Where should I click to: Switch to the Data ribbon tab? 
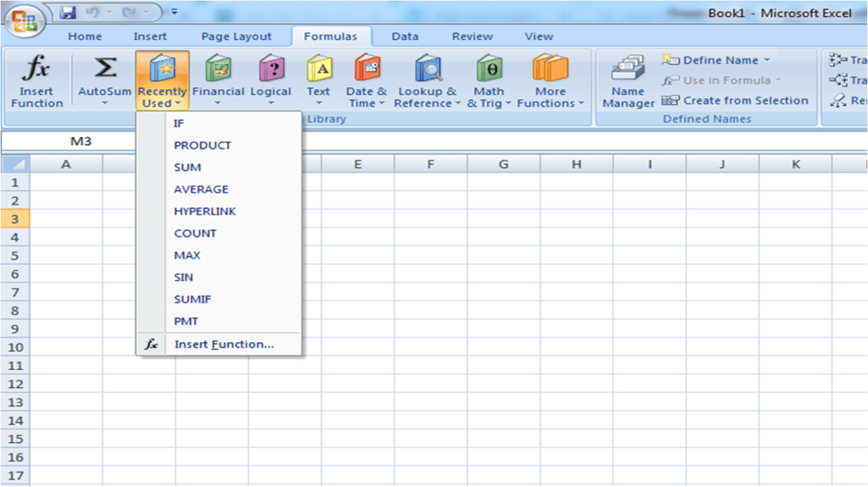(x=405, y=36)
